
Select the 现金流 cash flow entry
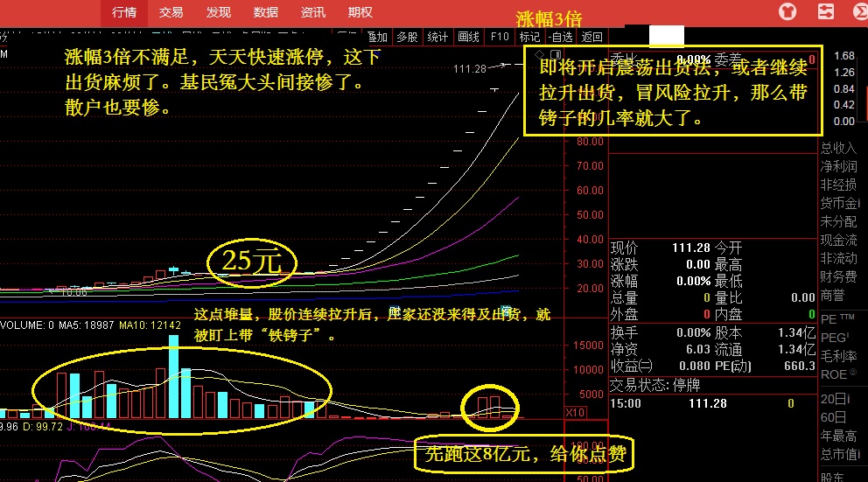click(838, 241)
